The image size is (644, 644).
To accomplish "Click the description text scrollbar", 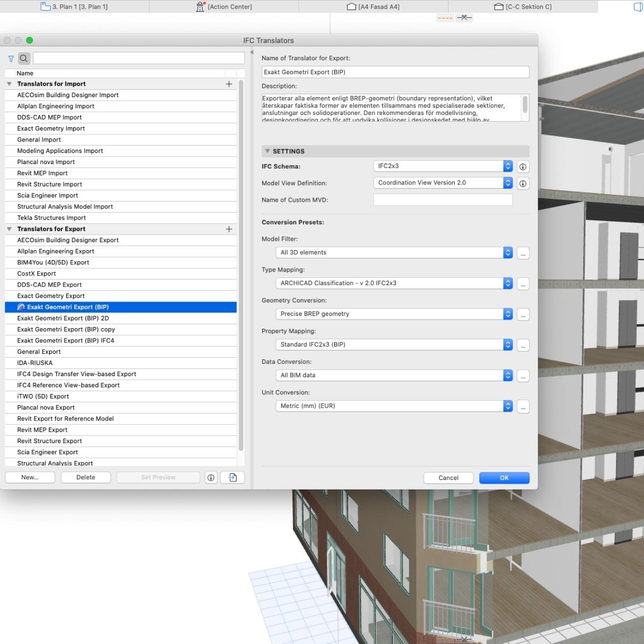I will 524,105.
